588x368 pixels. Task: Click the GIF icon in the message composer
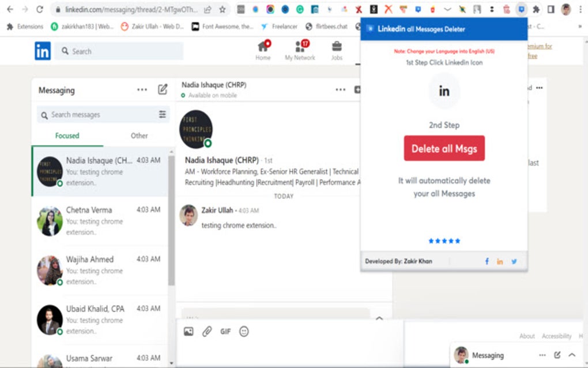[225, 332]
